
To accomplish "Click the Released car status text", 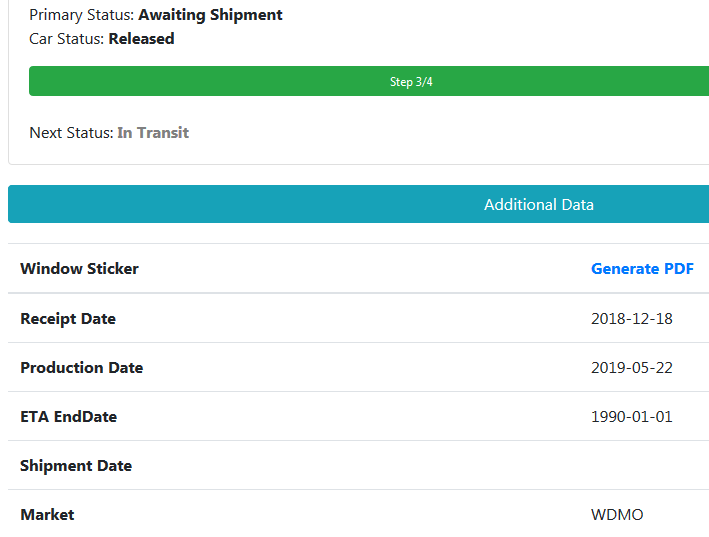I will click(x=141, y=39).
